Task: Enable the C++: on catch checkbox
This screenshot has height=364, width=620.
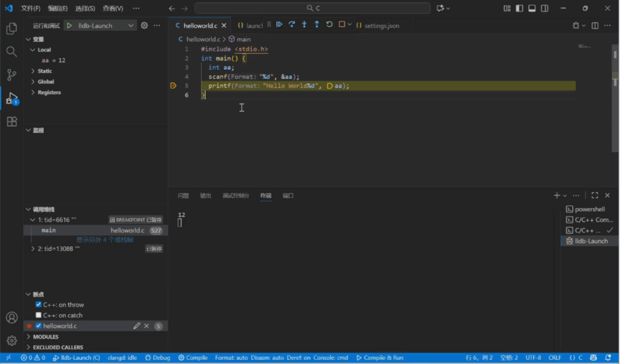Action: coord(39,315)
